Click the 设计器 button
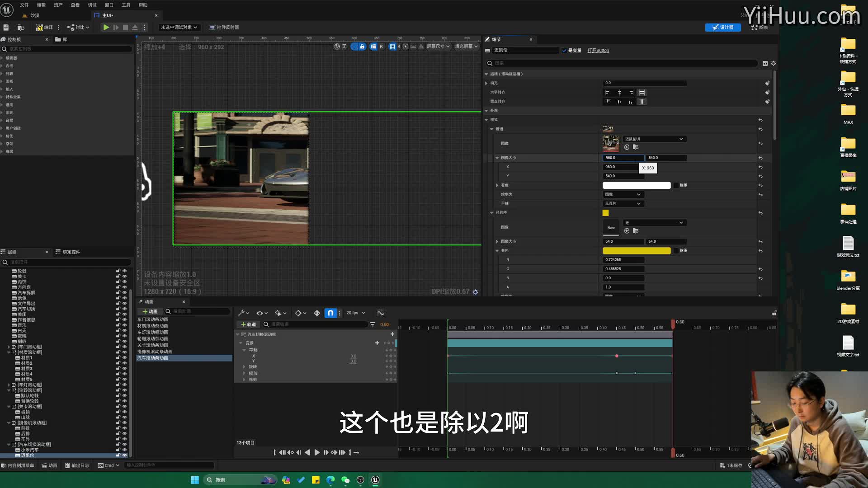 [723, 28]
